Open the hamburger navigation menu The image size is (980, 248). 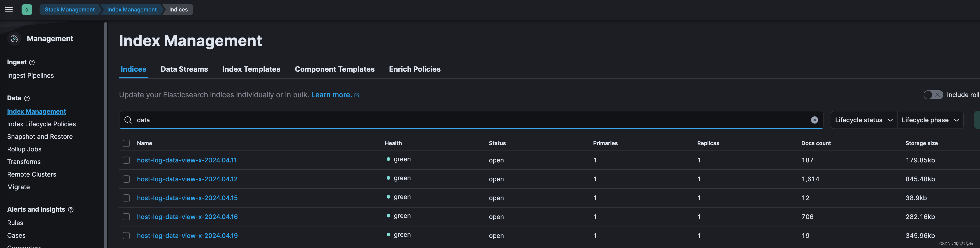pyautogui.click(x=9, y=9)
